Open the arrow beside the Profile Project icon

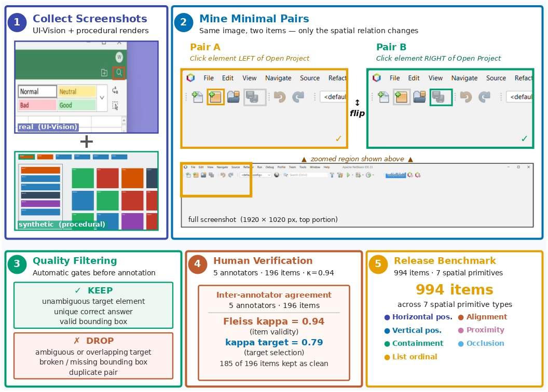pos(373,175)
